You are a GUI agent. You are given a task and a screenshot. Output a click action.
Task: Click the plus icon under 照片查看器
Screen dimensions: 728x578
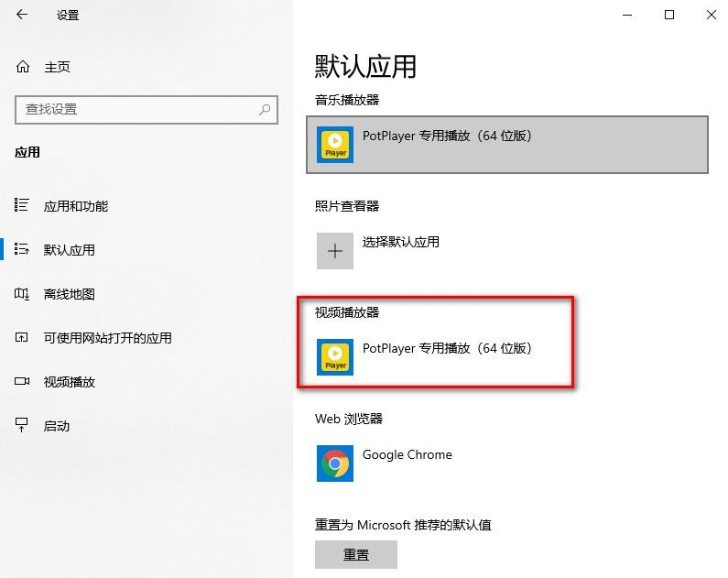pyautogui.click(x=335, y=251)
